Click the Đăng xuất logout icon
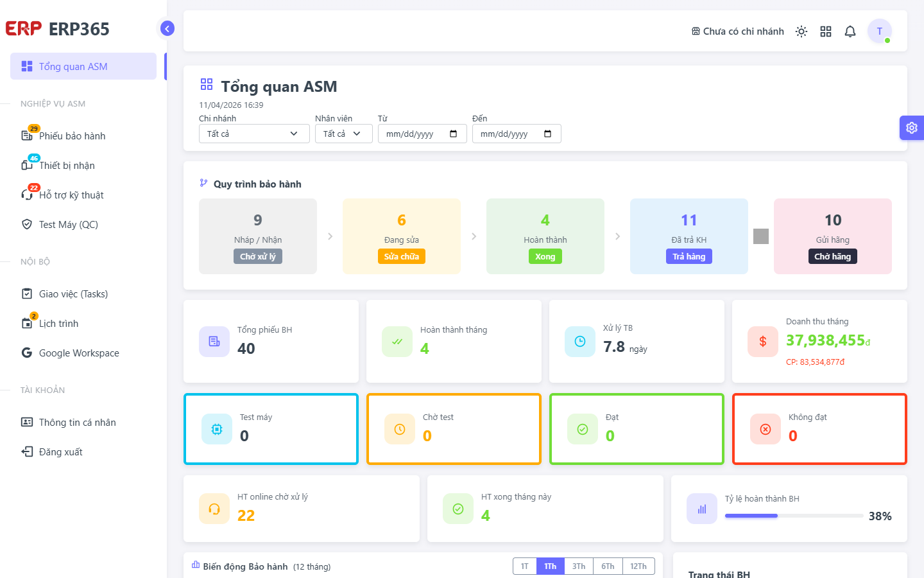Viewport: 924px width, 578px height. tap(27, 451)
